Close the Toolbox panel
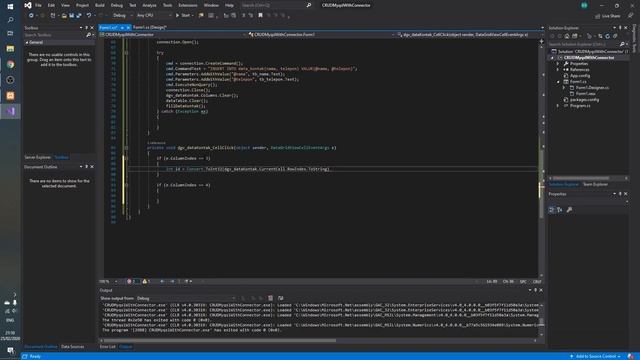The width and height of the screenshot is (640, 360). pos(92,28)
